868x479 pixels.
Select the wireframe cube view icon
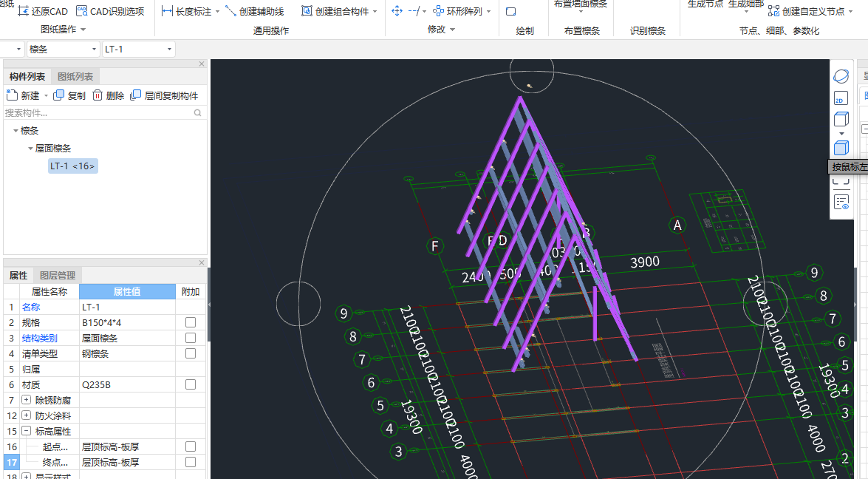click(841, 119)
